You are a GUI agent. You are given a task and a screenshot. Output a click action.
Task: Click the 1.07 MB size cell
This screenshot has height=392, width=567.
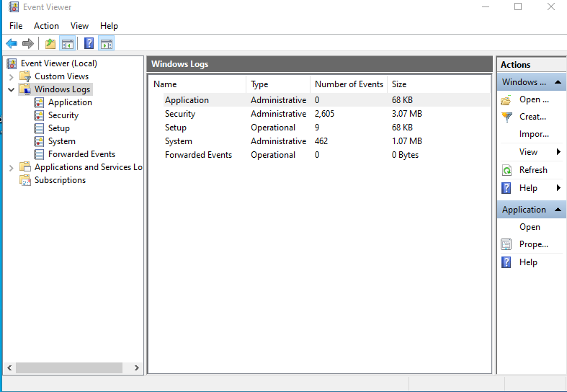[407, 141]
